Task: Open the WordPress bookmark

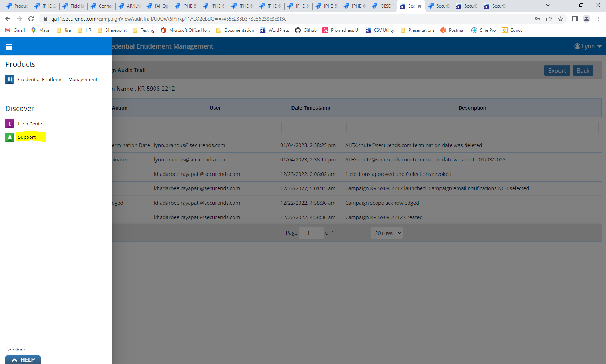Action: [x=274, y=30]
